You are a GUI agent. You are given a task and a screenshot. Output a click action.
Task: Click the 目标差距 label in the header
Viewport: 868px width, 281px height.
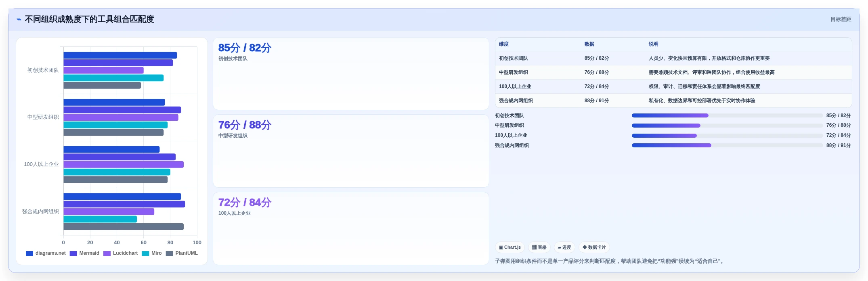click(841, 19)
